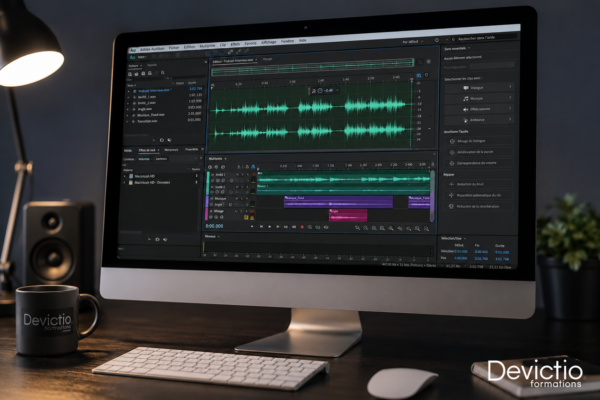
Task: Click the Multipiste vertical scrollbar
Action: (432, 196)
